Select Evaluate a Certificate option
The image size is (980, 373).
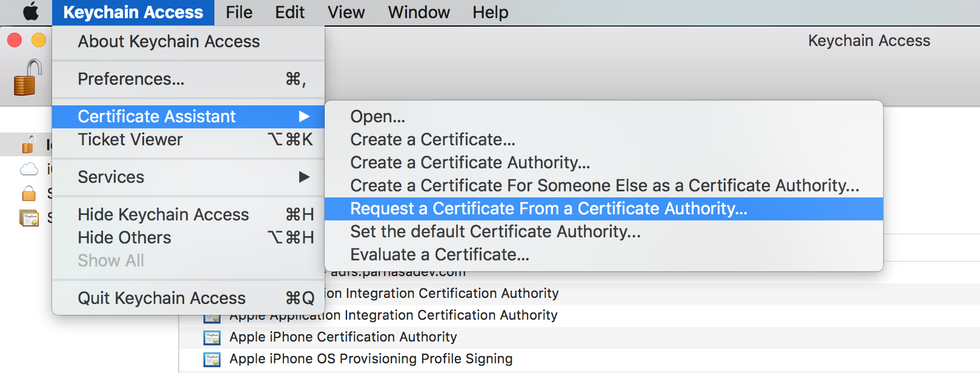pyautogui.click(x=439, y=255)
